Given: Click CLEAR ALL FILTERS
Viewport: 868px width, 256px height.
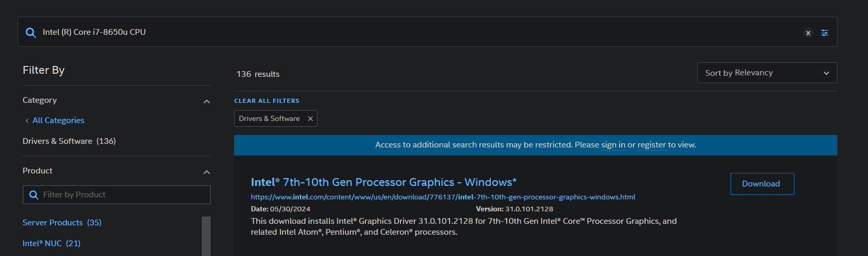Looking at the screenshot, I should (x=267, y=101).
